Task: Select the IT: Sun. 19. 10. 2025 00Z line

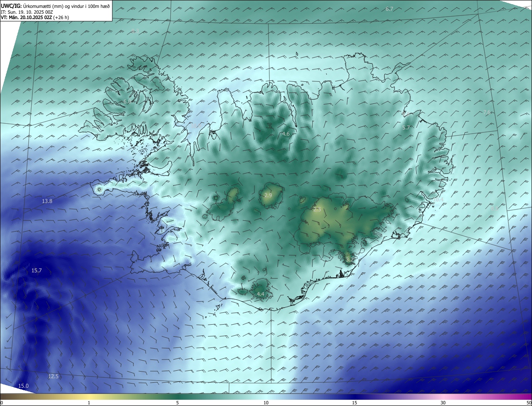Action: point(27,12)
